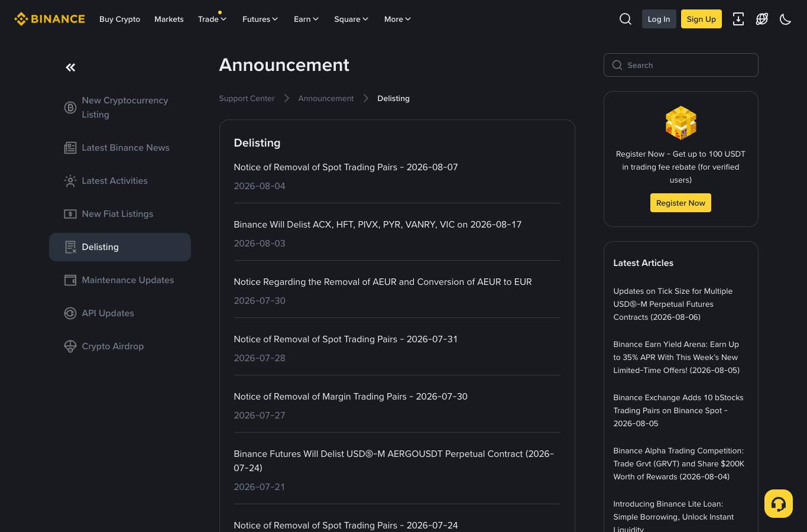
Task: Open the customer support headset chat
Action: [779, 504]
